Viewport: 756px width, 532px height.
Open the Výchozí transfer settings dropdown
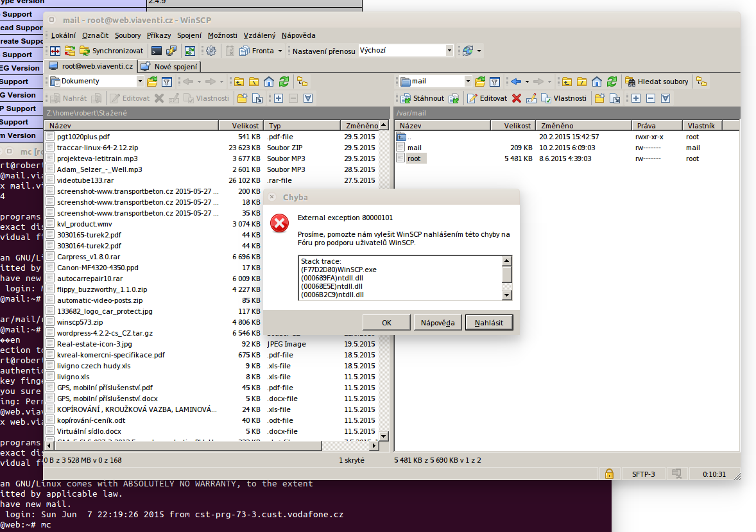click(x=449, y=51)
